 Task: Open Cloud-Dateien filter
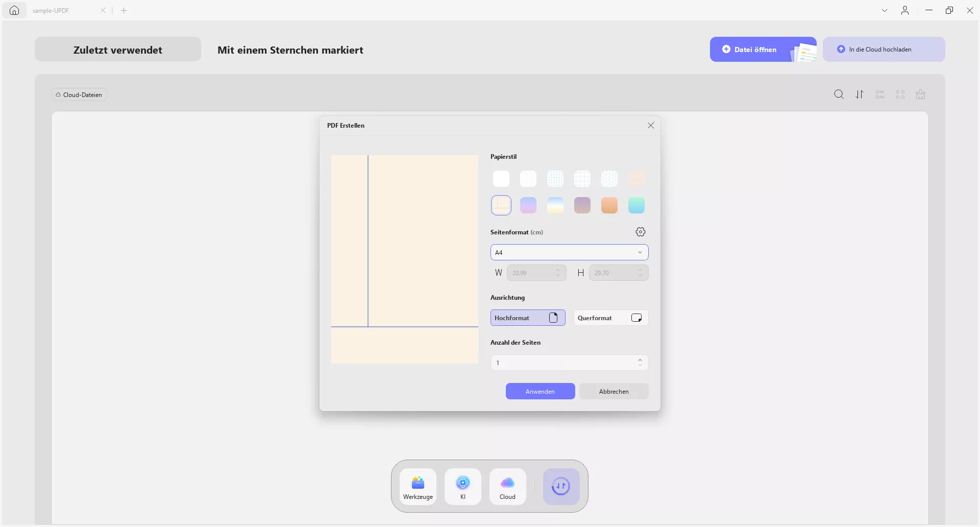(x=79, y=94)
